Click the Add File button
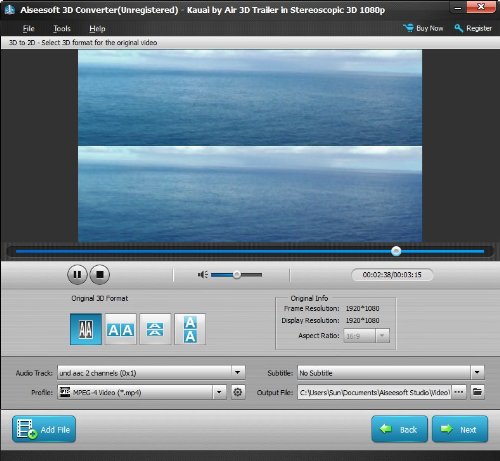This screenshot has width=500, height=461. coord(44,429)
